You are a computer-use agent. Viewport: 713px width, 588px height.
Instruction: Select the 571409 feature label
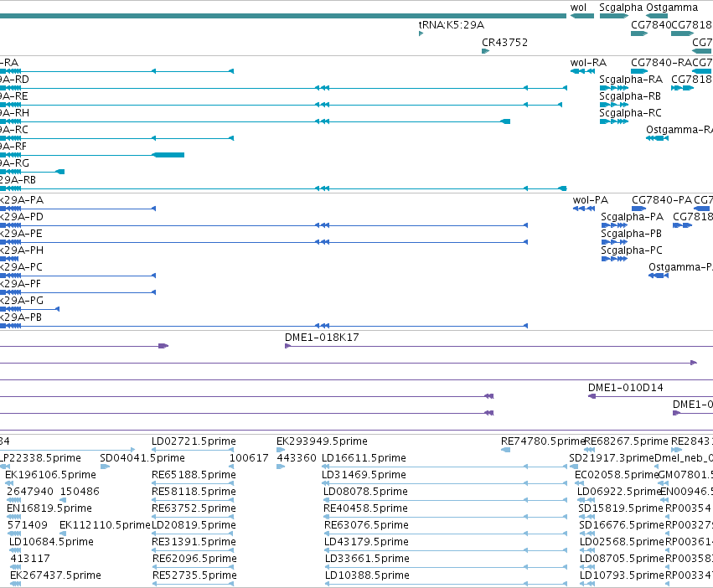[28, 525]
